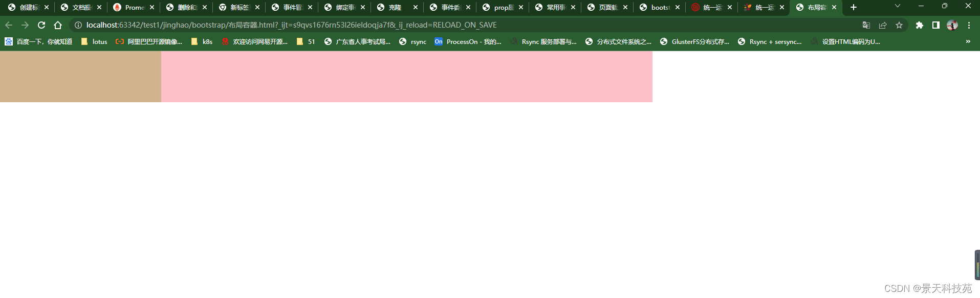Open 百度一下,你就知道 bookmark

pyautogui.click(x=38, y=41)
